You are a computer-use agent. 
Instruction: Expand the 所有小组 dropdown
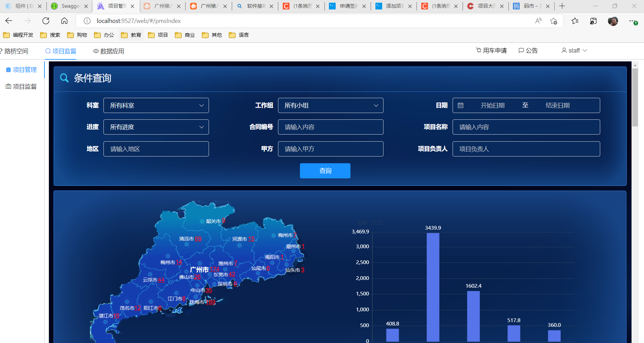click(x=330, y=105)
